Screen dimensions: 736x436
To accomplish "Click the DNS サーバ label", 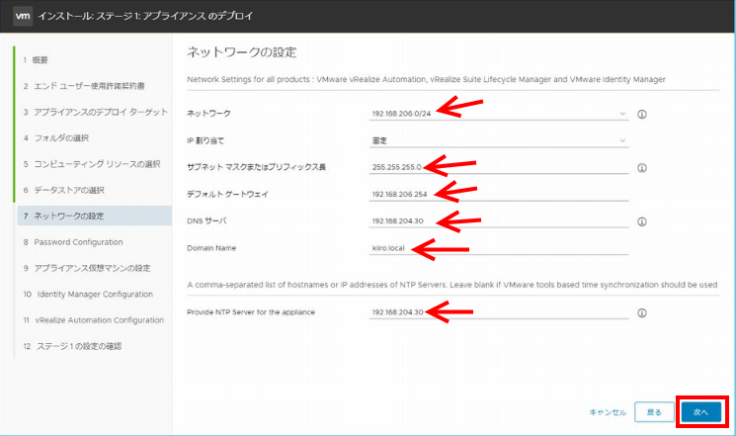I will [207, 221].
